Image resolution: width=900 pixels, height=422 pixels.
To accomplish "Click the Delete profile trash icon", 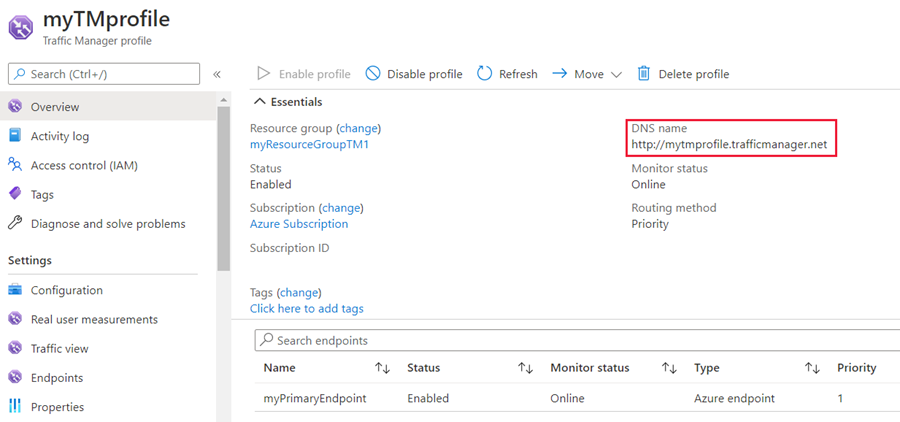I will pos(644,74).
